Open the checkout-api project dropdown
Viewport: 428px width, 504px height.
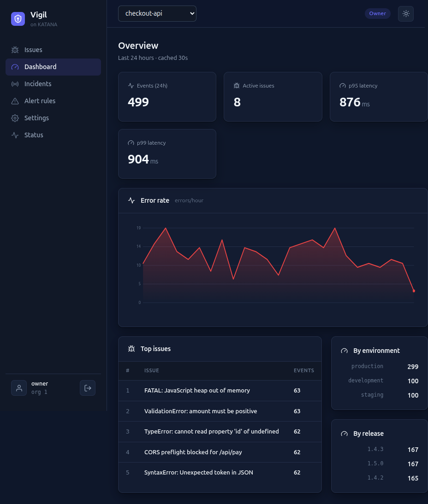pyautogui.click(x=157, y=13)
